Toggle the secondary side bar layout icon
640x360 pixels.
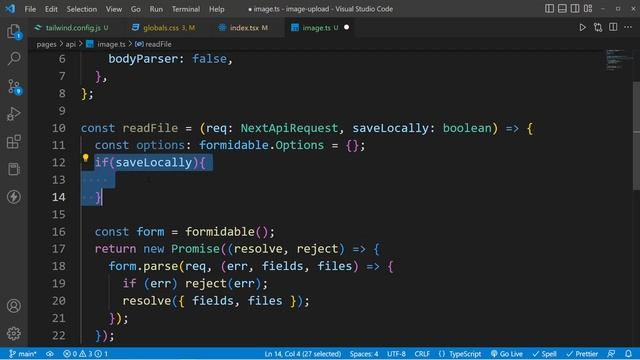[575, 9]
